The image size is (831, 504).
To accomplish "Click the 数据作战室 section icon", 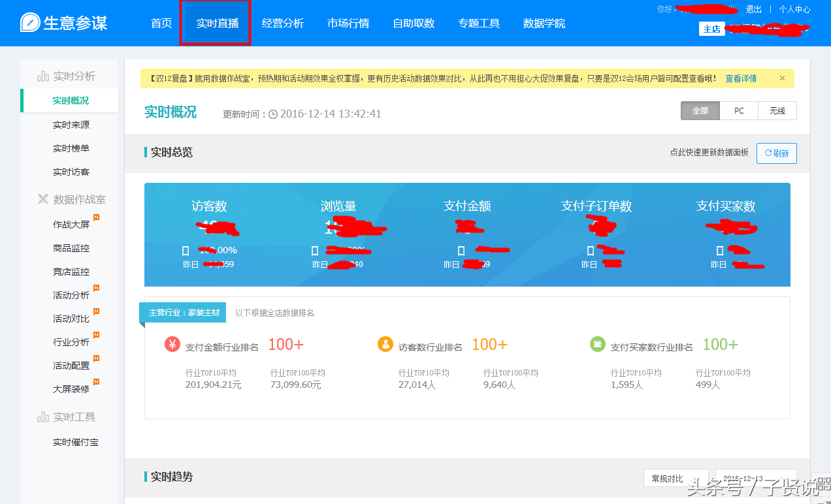I will click(43, 199).
